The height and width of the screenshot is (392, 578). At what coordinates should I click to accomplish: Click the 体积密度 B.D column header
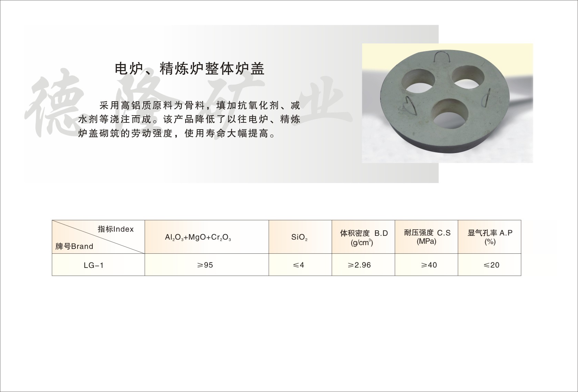pos(364,237)
